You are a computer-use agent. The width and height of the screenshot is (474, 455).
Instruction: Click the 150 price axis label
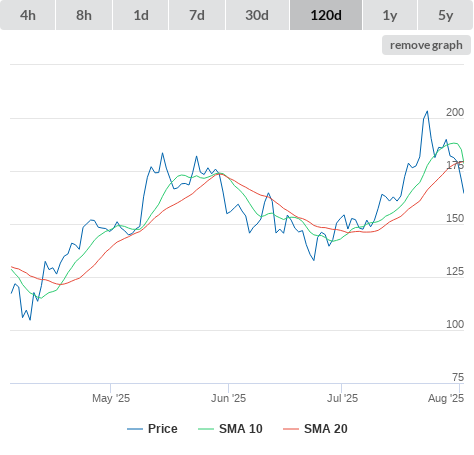[455, 218]
